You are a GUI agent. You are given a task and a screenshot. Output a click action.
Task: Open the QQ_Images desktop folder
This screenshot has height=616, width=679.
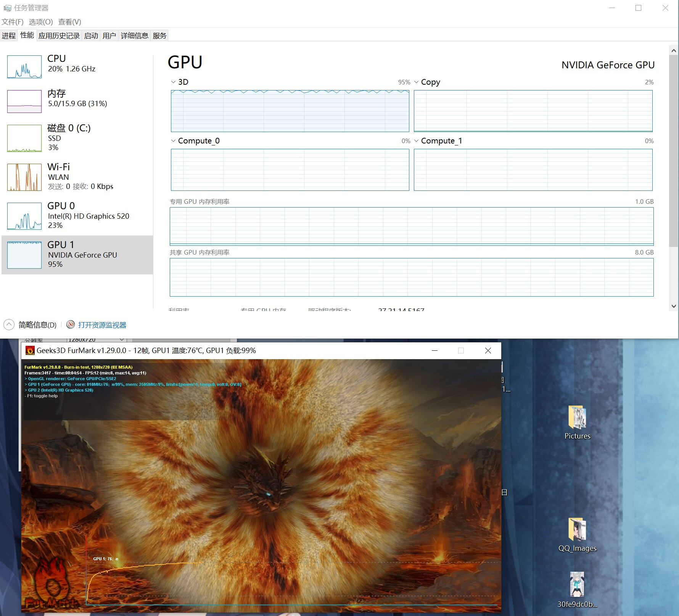click(x=577, y=535)
